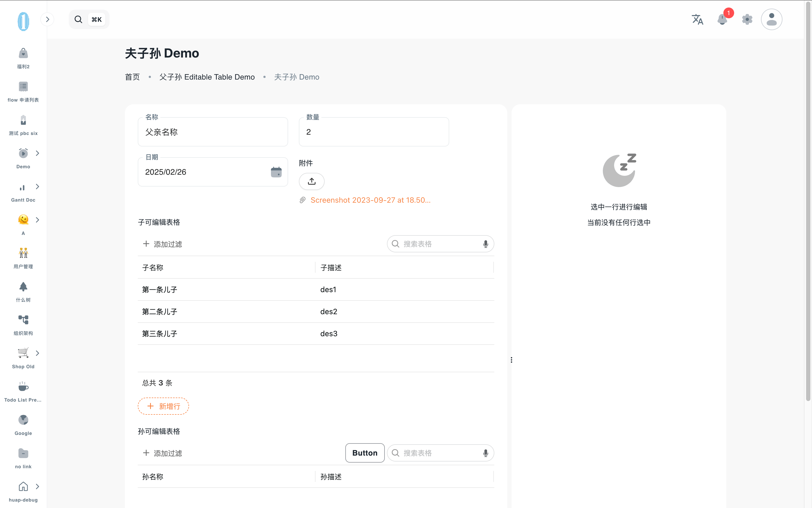Expand the huap-debug submenu chevron
Image resolution: width=812 pixels, height=508 pixels.
click(37, 486)
